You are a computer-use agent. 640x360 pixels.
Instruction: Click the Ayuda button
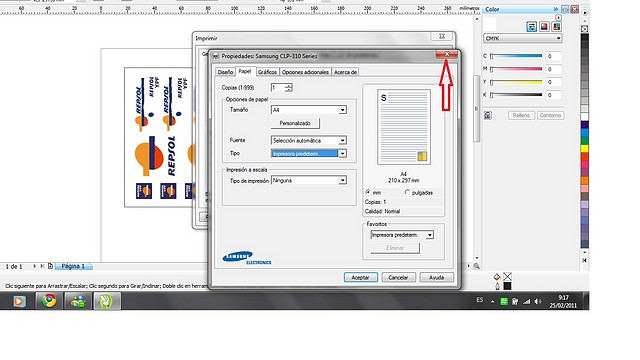tap(436, 278)
